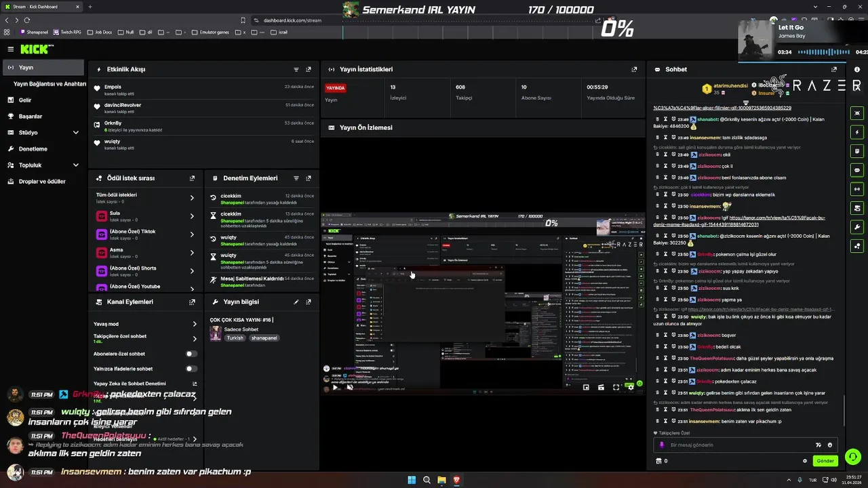Open Yapay Zeka Sohbet Denetimi external link
Screen dimensions: 868x488
pyautogui.click(x=194, y=384)
